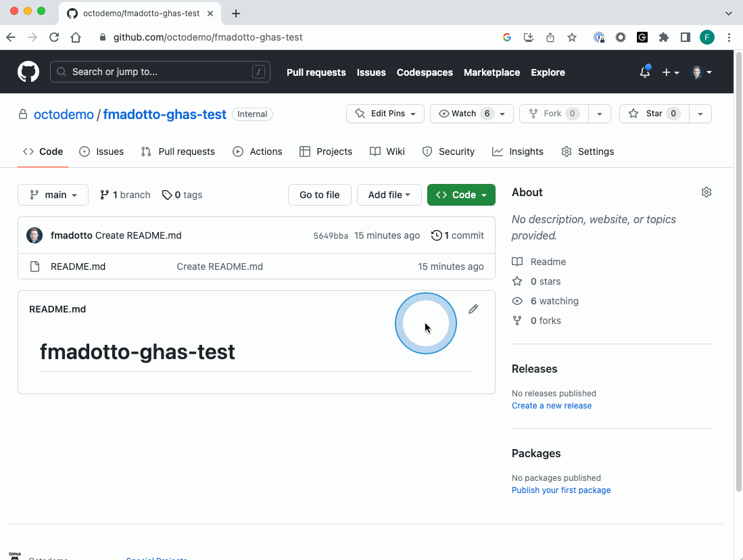Open the Add file dropdown
This screenshot has height=560, width=743.
pyautogui.click(x=389, y=195)
